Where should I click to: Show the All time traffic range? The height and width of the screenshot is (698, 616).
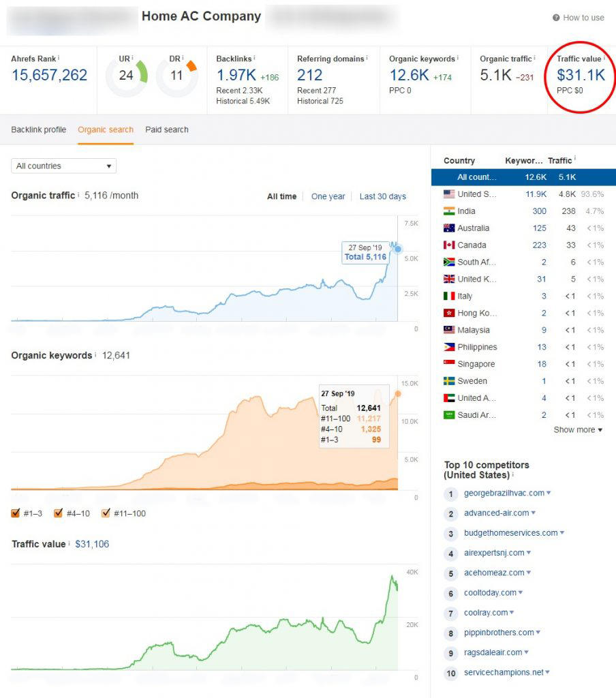point(281,196)
